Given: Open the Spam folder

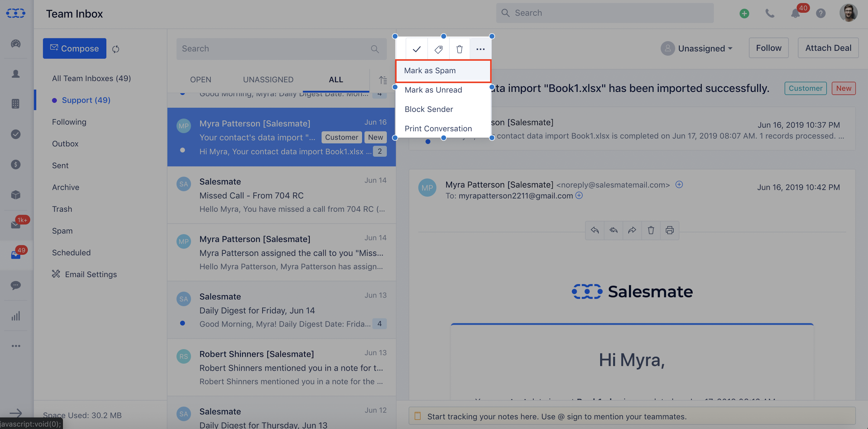Looking at the screenshot, I should (x=62, y=231).
